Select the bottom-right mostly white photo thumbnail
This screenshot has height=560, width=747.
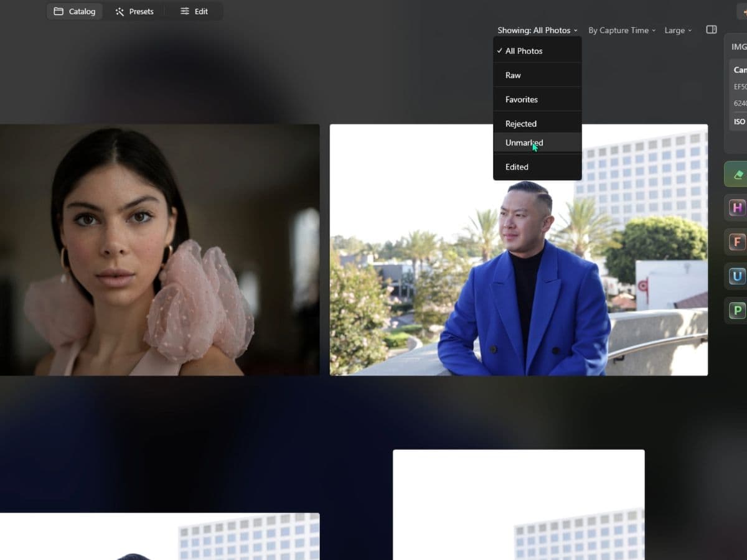point(519,505)
